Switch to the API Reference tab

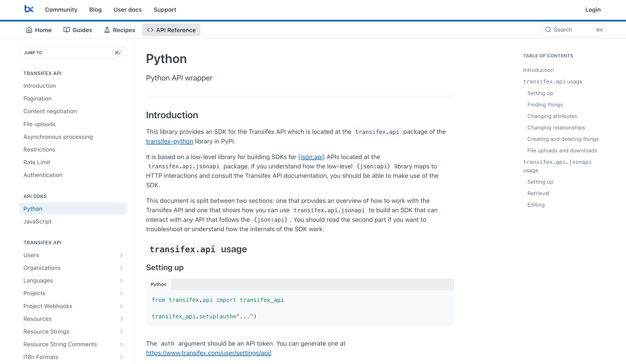pos(171,30)
